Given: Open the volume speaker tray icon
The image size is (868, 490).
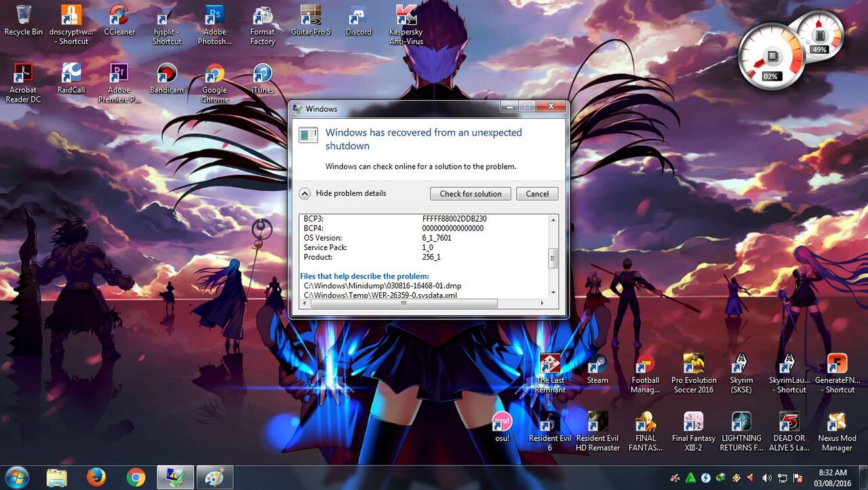Looking at the screenshot, I should coord(766,478).
